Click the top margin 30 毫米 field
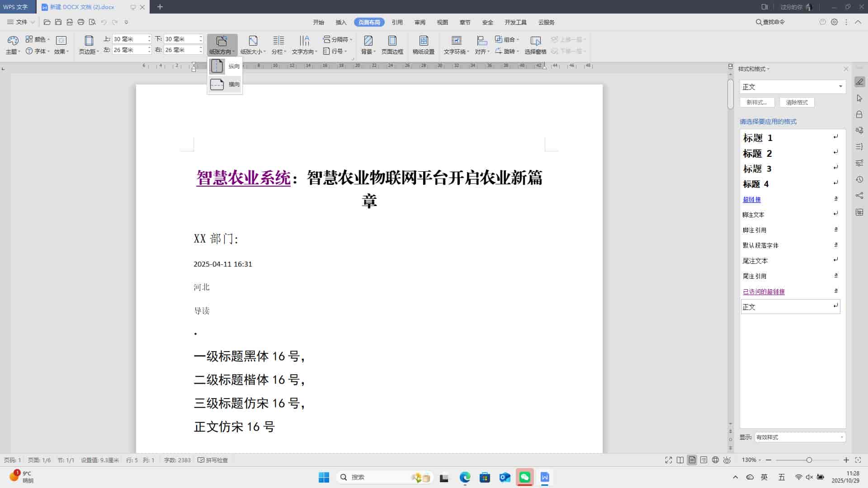The height and width of the screenshot is (488, 868). (129, 39)
